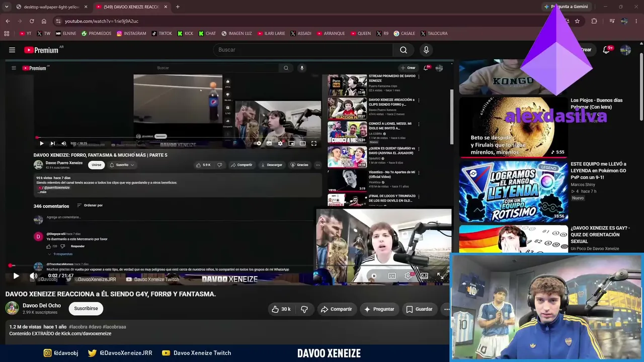Open a new browser tab

tap(178, 7)
